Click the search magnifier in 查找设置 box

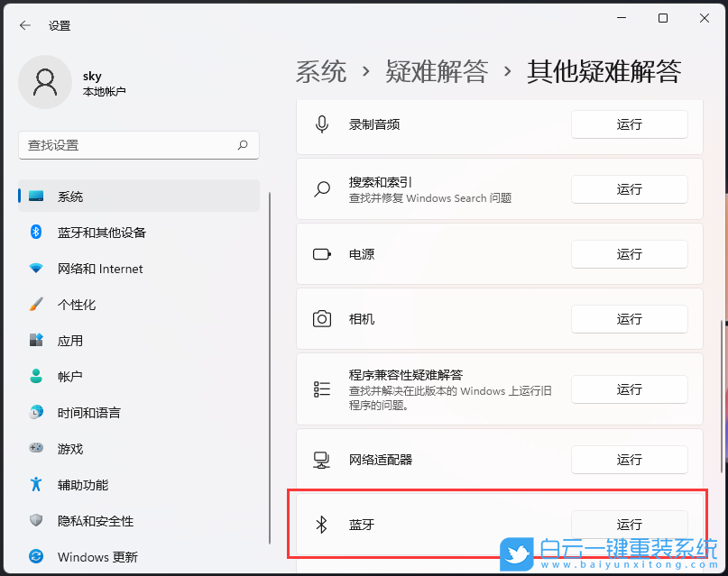coord(243,145)
